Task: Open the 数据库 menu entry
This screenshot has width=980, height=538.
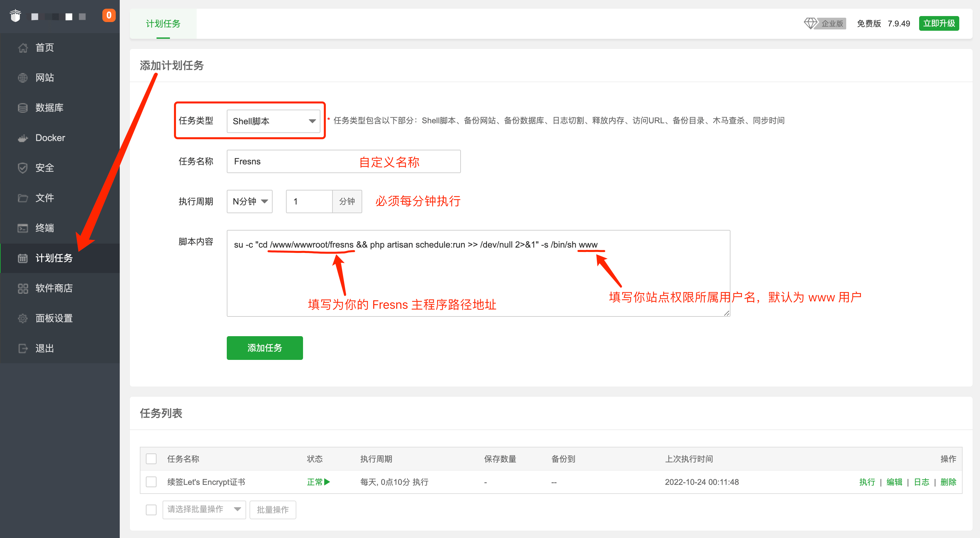Action: click(x=60, y=108)
